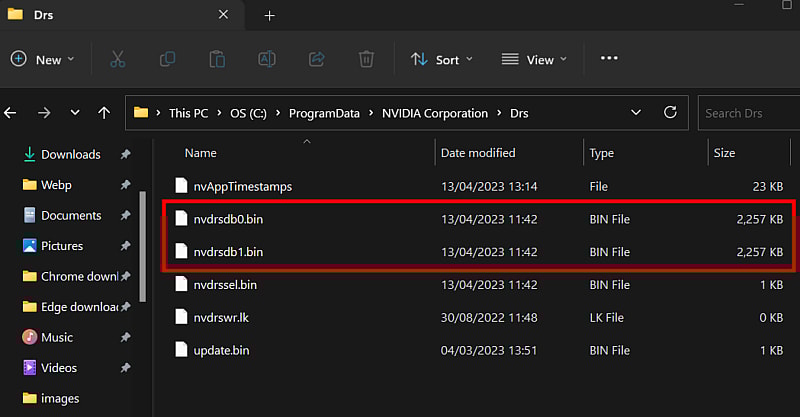This screenshot has height=417, width=800.
Task: Unpin Music using its pin icon
Action: click(x=125, y=337)
